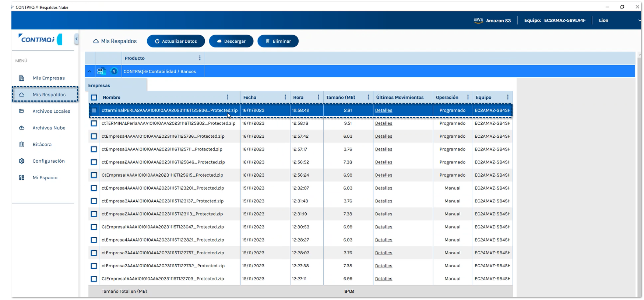Switch to the Empresas tab
Viewport: 644px width, 300px height.
[99, 85]
